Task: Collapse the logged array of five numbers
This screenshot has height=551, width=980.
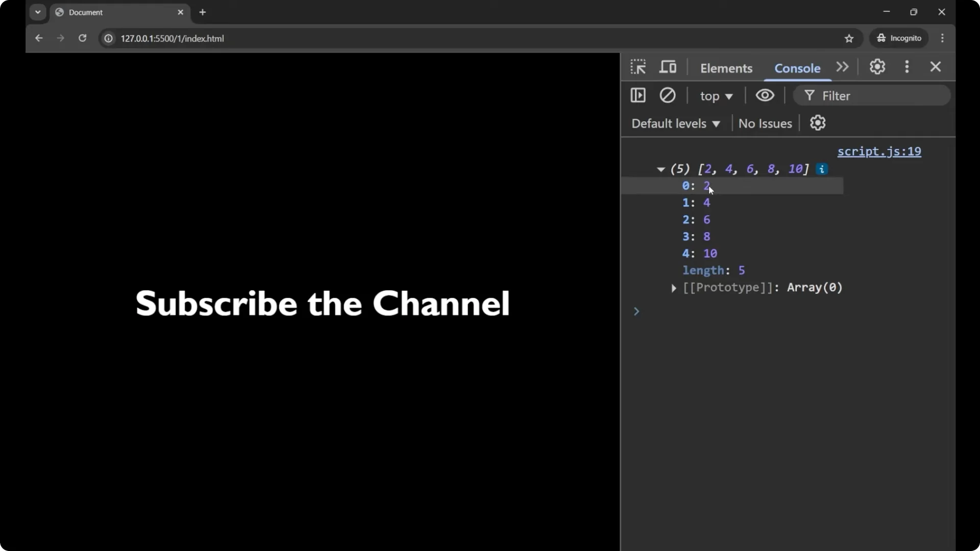Action: (x=661, y=169)
